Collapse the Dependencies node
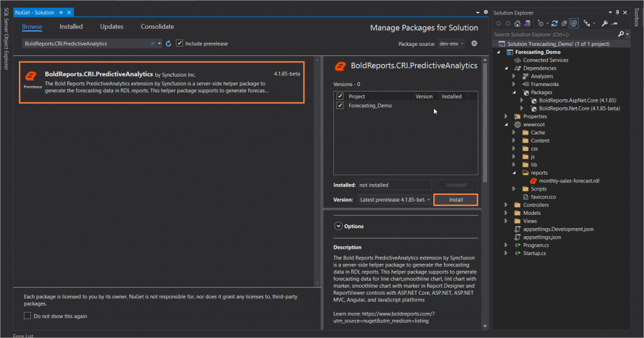644x338 pixels. [x=506, y=68]
